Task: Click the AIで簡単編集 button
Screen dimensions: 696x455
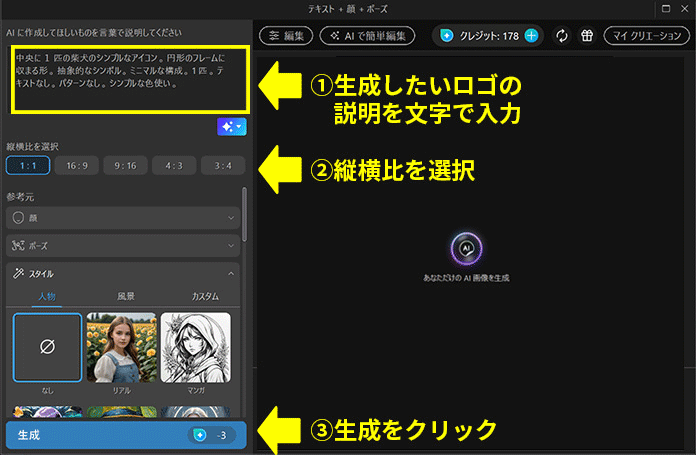Action: 368,36
